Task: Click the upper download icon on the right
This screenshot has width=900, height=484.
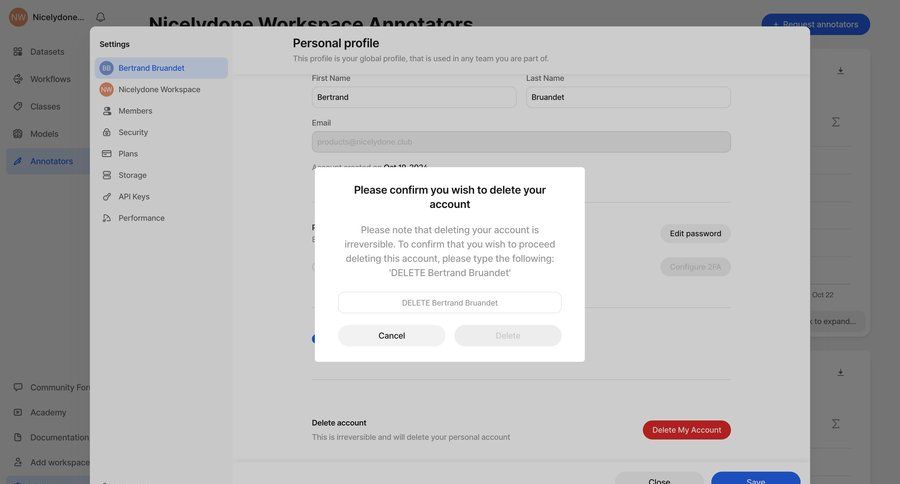Action: pos(840,71)
